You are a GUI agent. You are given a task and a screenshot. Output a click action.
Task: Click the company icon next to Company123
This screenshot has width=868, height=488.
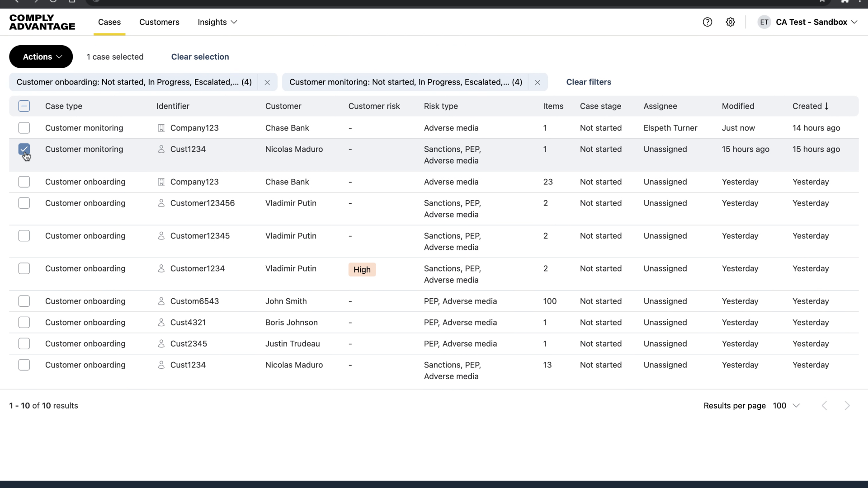(x=161, y=128)
